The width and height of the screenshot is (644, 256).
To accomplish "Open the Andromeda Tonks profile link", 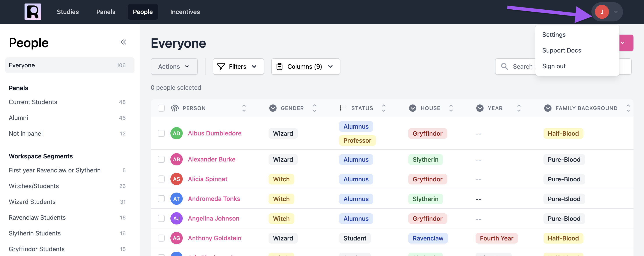I will point(214,198).
